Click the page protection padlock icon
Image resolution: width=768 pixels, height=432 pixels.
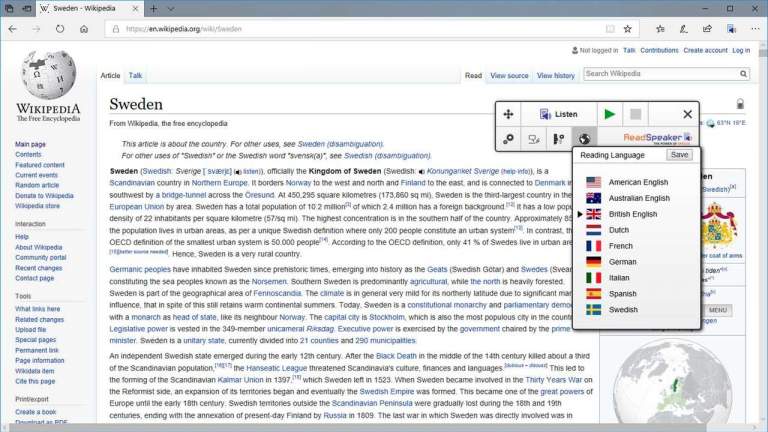[740, 103]
